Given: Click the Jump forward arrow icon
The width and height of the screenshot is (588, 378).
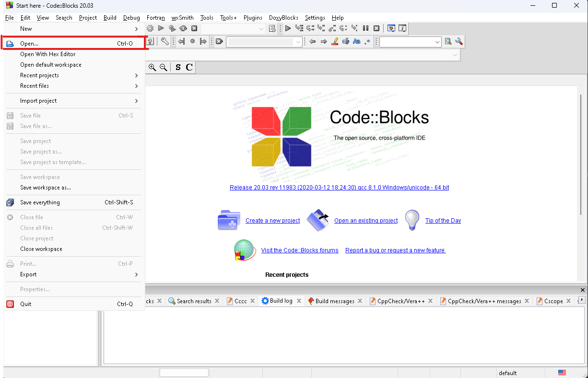Looking at the screenshot, I should click(x=203, y=42).
